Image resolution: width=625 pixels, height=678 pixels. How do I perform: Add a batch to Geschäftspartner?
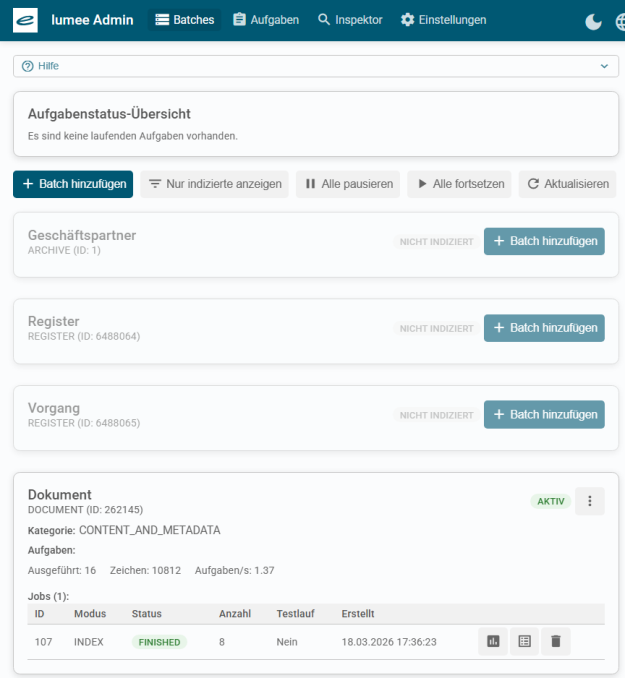(x=544, y=241)
